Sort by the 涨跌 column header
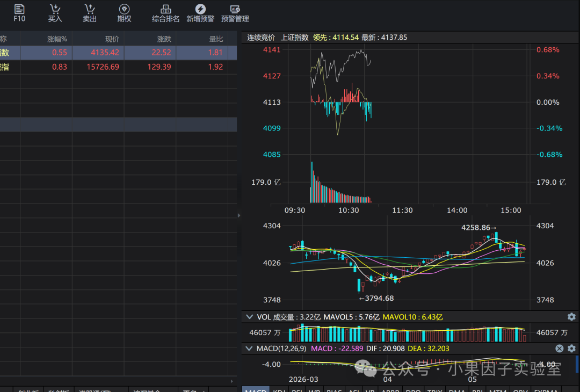This screenshot has height=392, width=580. point(164,39)
